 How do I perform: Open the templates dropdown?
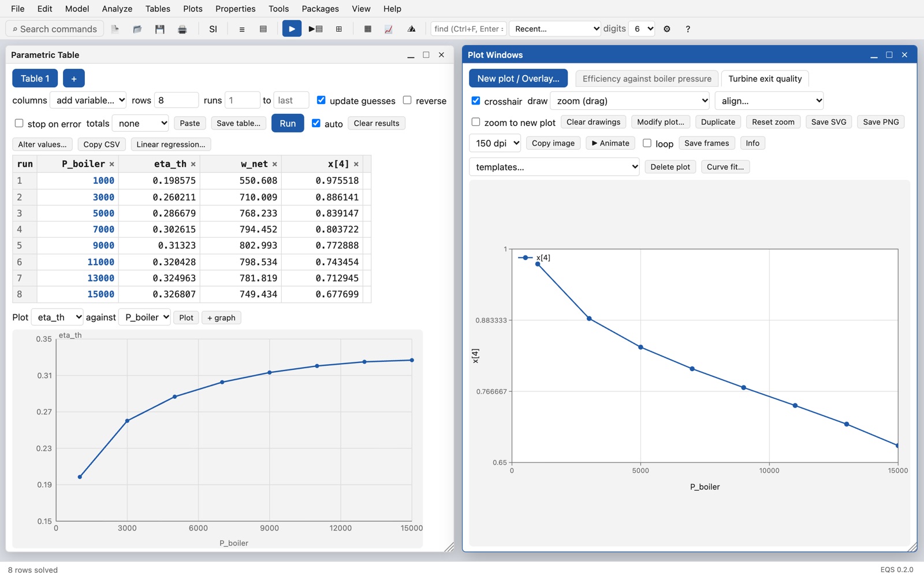(x=554, y=167)
